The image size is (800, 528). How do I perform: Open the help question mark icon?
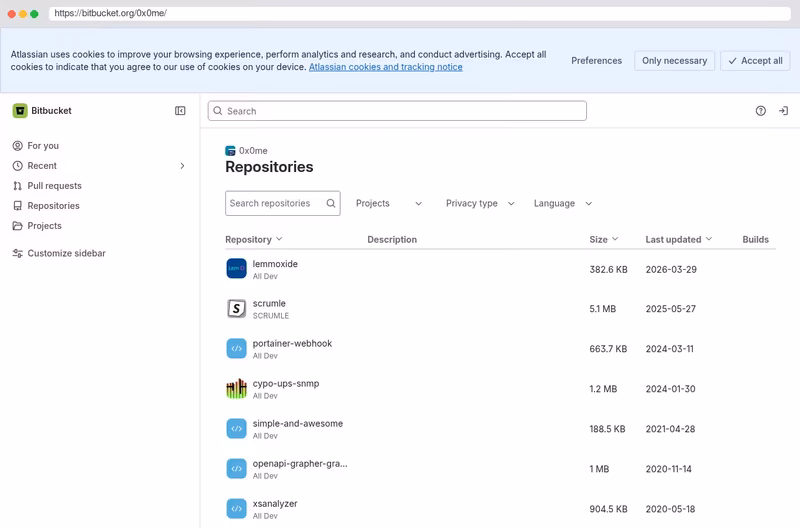pyautogui.click(x=761, y=111)
